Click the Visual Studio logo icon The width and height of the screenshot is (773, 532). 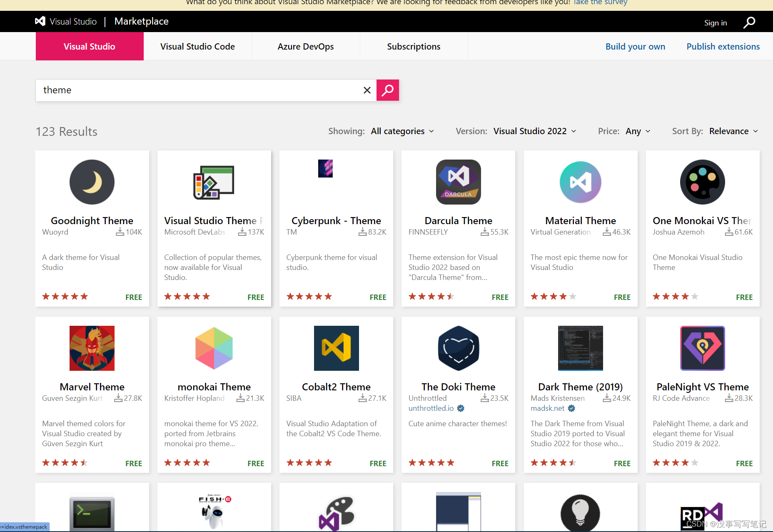coord(40,21)
